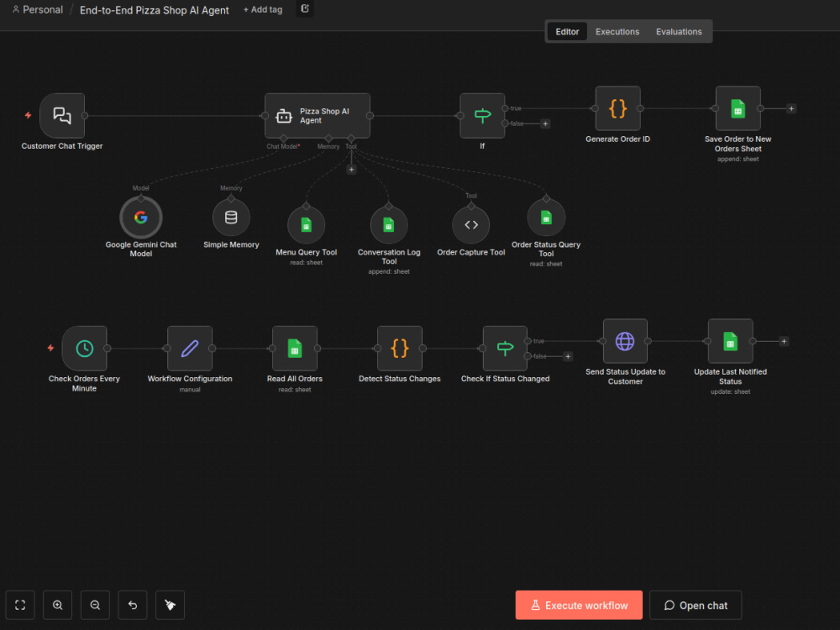The height and width of the screenshot is (630, 840).
Task: Click the Chat Model connector on the AI Agent
Action: [x=283, y=139]
